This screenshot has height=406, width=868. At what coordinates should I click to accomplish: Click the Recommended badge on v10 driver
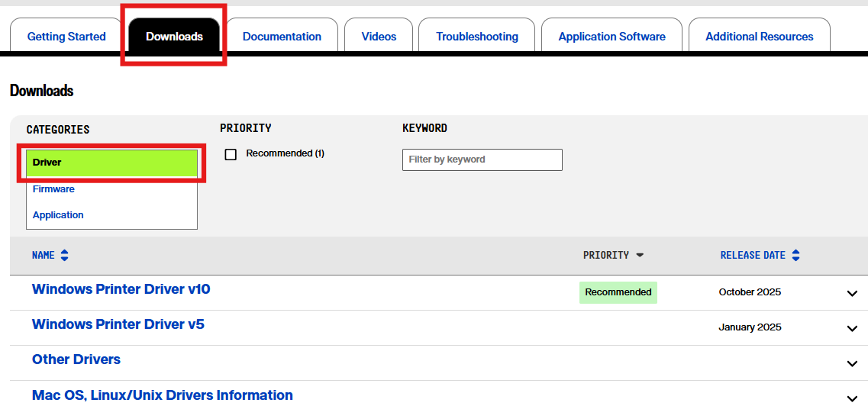618,292
